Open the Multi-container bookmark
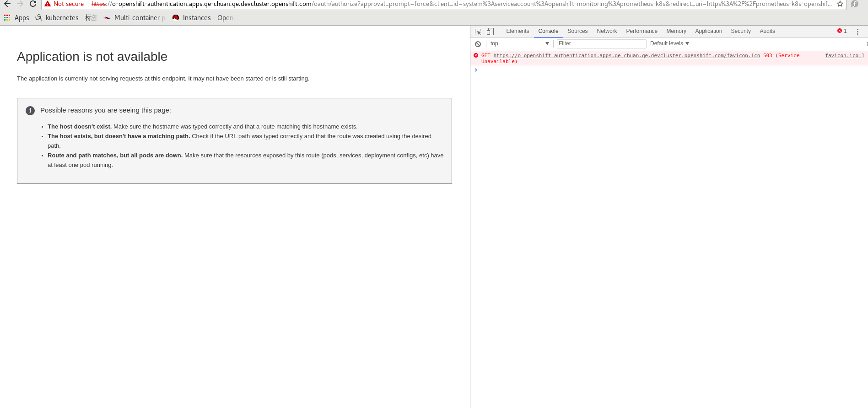The image size is (868, 408). tap(135, 18)
